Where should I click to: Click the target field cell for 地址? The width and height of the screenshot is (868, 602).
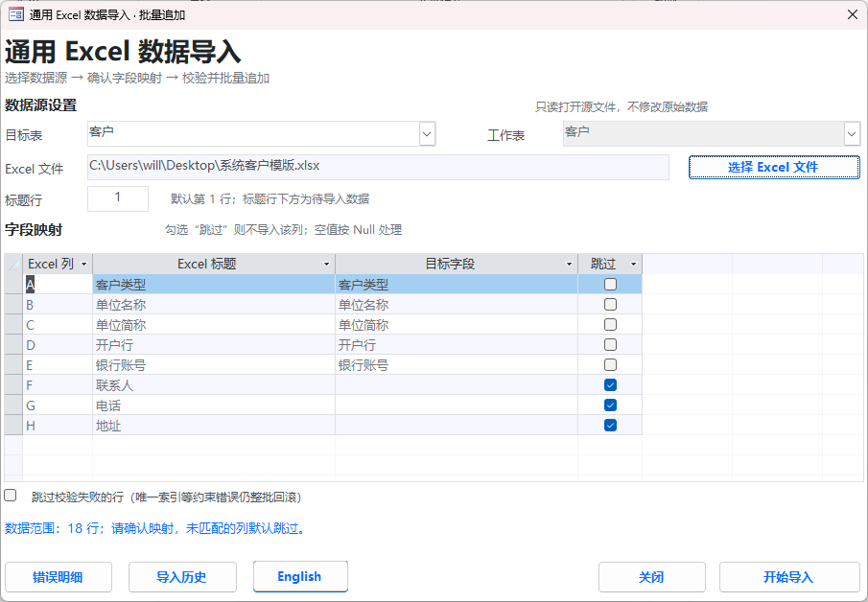457,426
